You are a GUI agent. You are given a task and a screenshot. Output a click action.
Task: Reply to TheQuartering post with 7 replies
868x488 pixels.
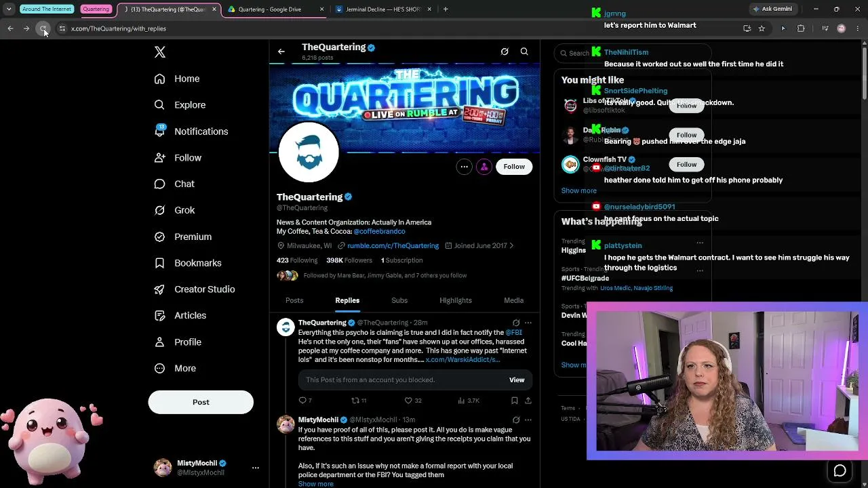pos(305,401)
